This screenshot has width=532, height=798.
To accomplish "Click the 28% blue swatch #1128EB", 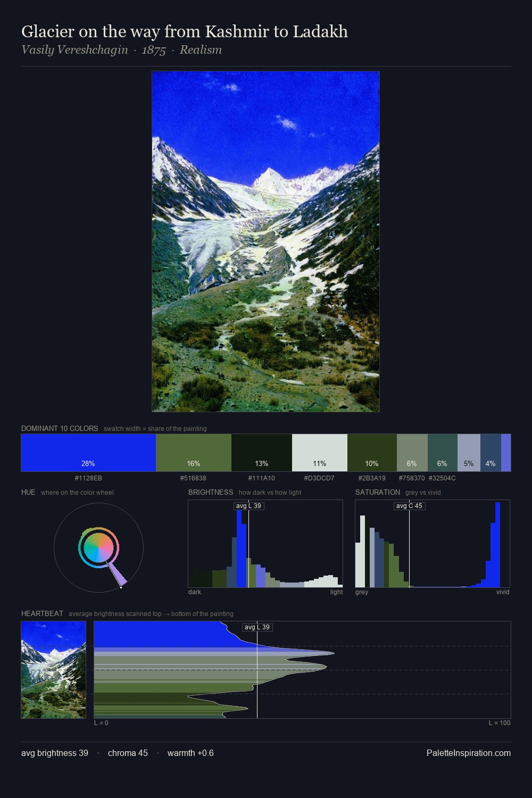I will click(x=88, y=453).
